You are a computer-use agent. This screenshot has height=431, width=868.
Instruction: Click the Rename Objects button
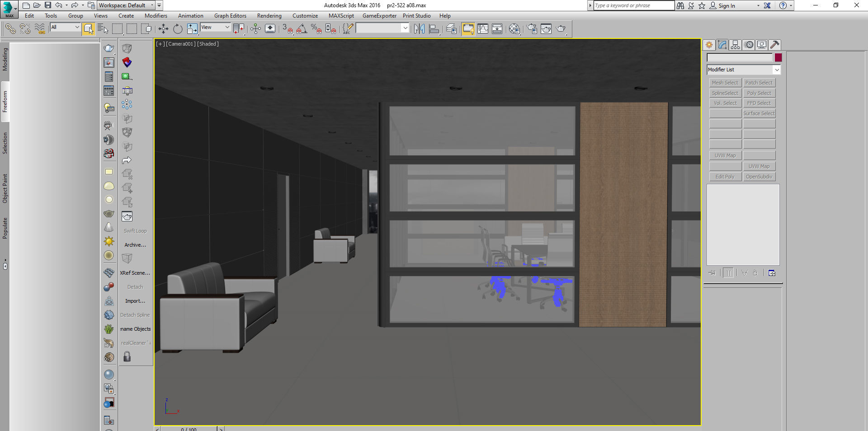[x=135, y=329]
